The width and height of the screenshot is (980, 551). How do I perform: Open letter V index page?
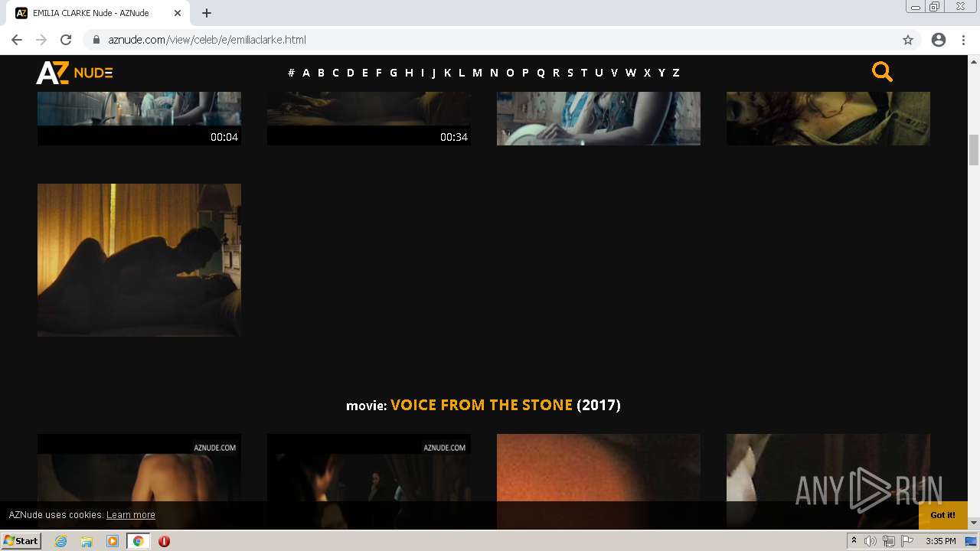pyautogui.click(x=614, y=73)
